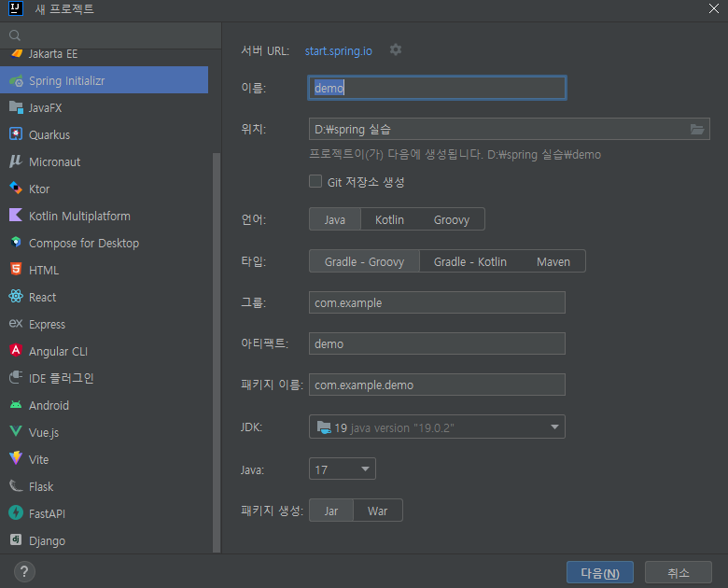Open the Java 17 version dropdown
Screen dimensions: 728x588
click(343, 469)
